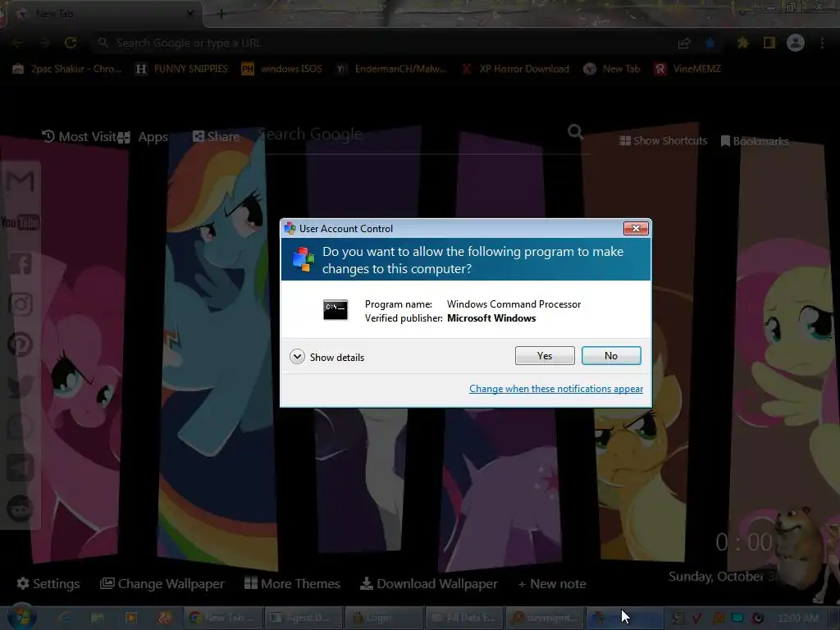Click Change Wallpaper on new tab page
840x630 pixels.
point(162,584)
